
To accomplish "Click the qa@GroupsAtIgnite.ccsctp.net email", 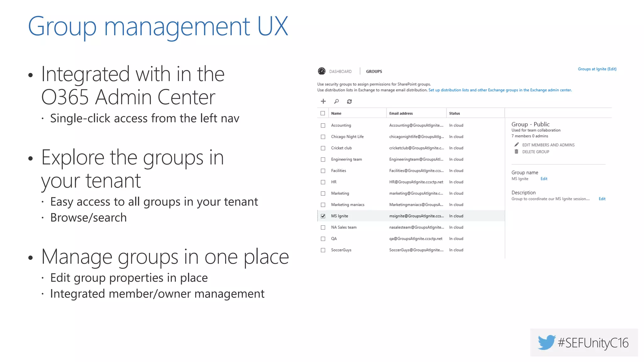I will pos(416,239).
